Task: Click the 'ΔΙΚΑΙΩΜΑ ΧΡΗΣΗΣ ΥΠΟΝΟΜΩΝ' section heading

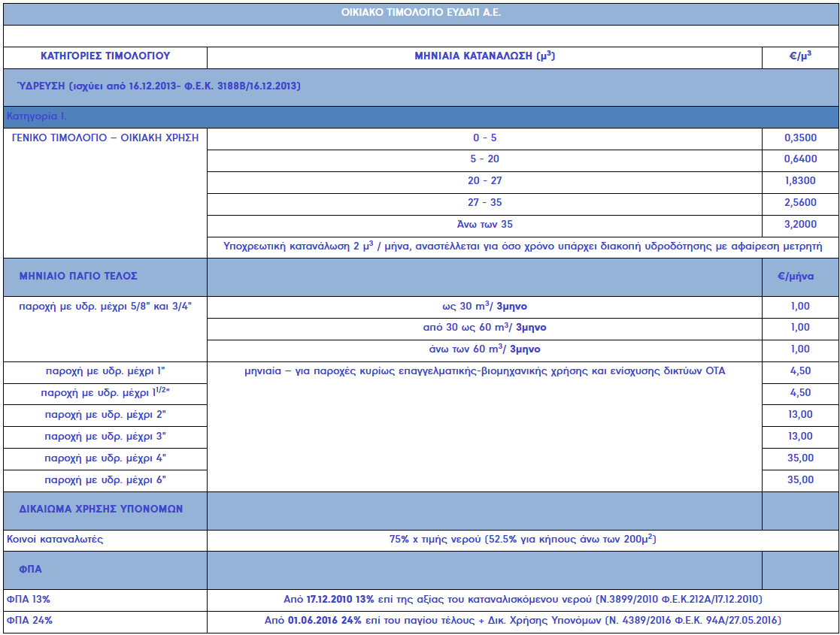Action: pos(101,510)
